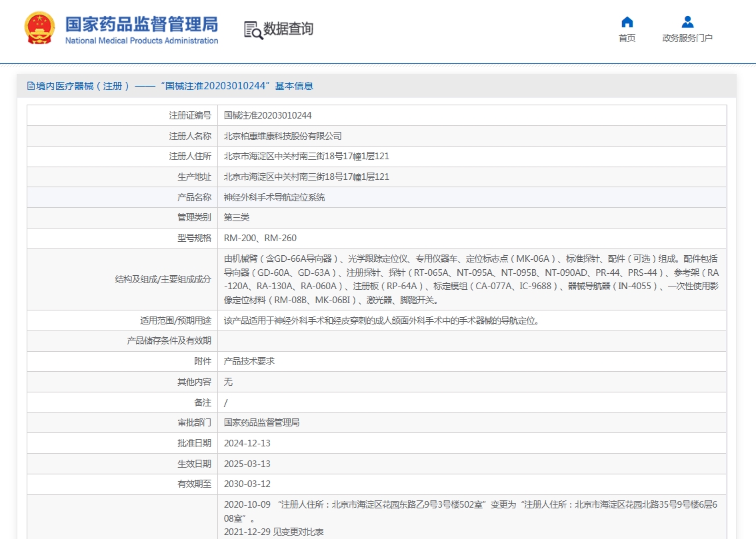The width and height of the screenshot is (756, 539).
Task: Click the 结构及组成 composition description text
Action: 471,279
